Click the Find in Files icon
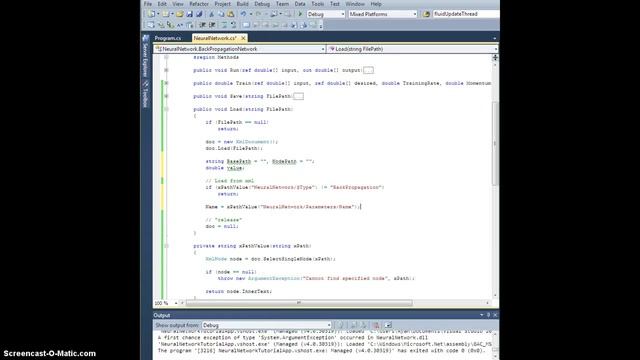This screenshot has height=360, width=640. click(x=427, y=14)
